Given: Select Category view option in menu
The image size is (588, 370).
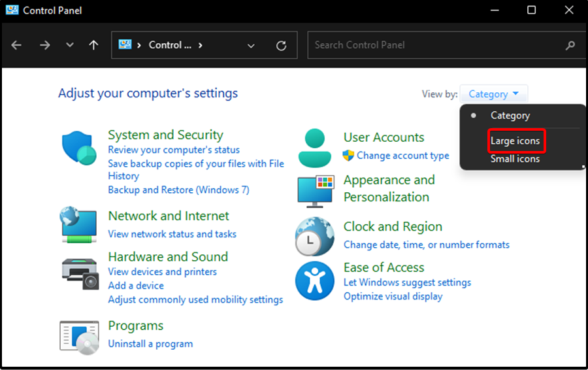Looking at the screenshot, I should tap(510, 116).
